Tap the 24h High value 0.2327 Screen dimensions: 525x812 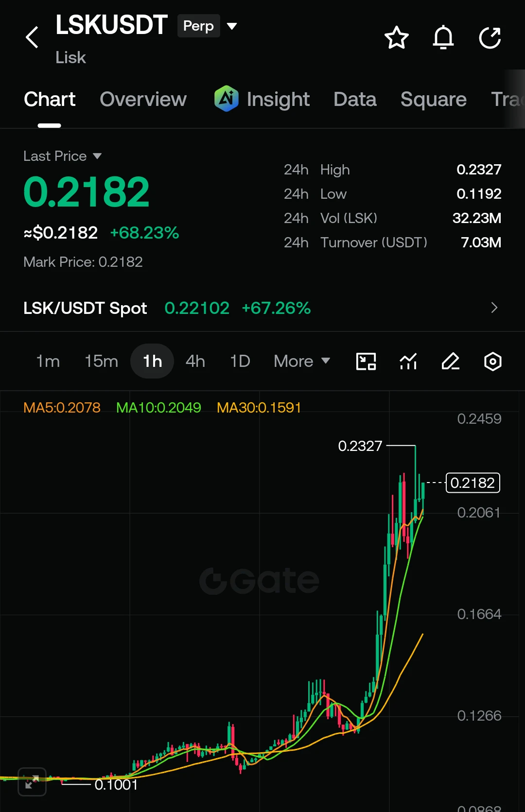[479, 170]
